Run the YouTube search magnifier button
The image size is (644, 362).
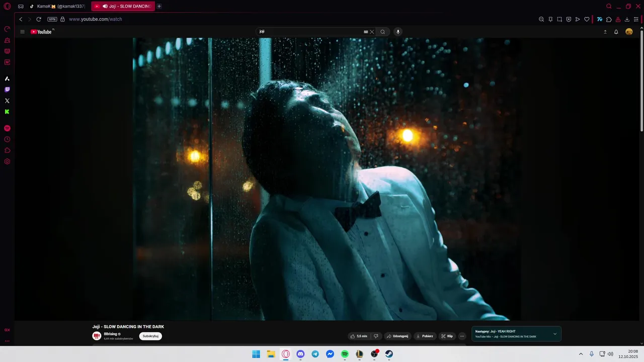[x=383, y=32]
